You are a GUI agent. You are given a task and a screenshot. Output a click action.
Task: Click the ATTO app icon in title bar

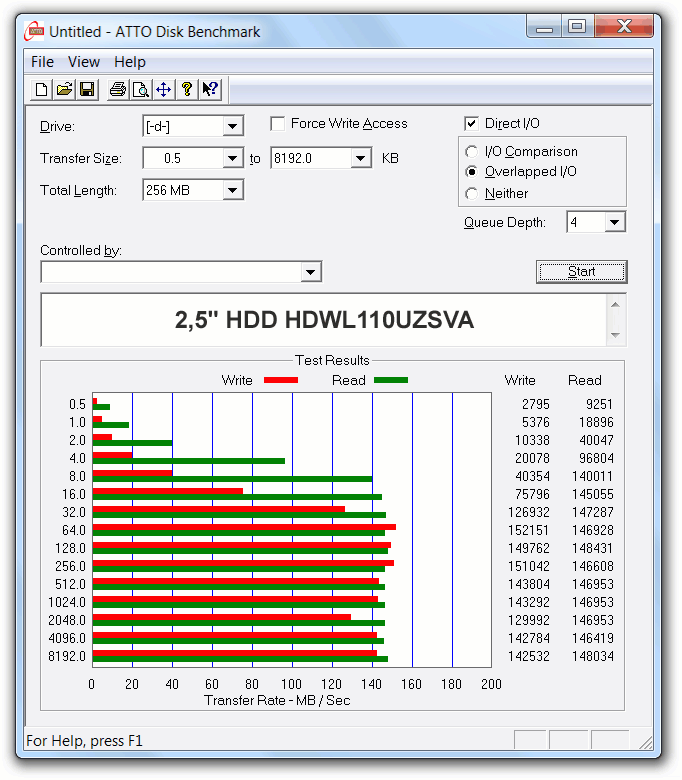pos(34,31)
